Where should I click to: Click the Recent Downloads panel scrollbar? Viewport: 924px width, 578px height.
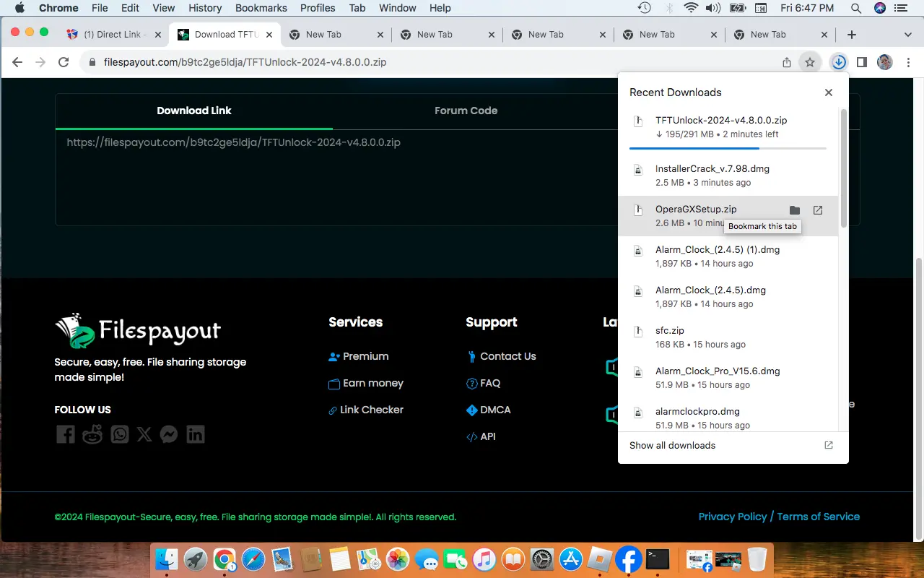tap(843, 167)
